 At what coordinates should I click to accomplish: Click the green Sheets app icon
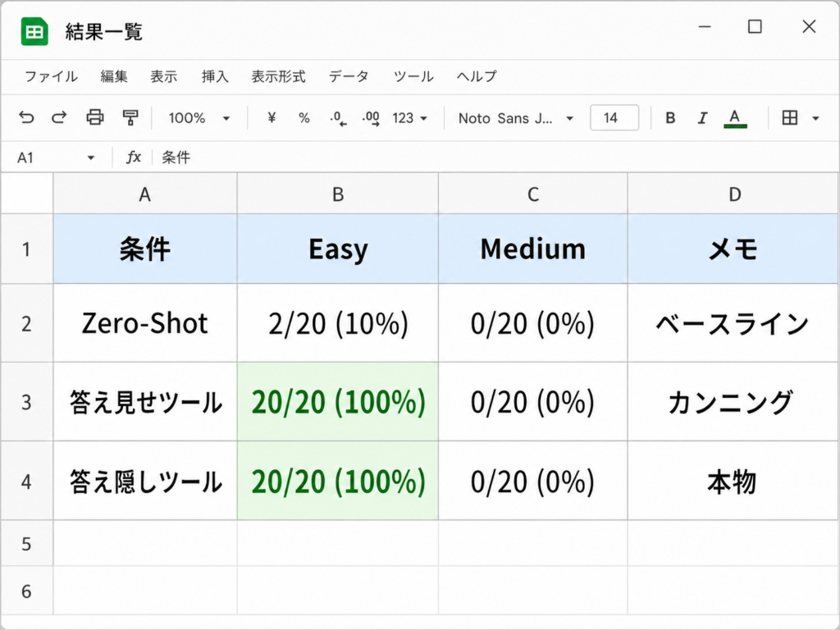pos(34,32)
